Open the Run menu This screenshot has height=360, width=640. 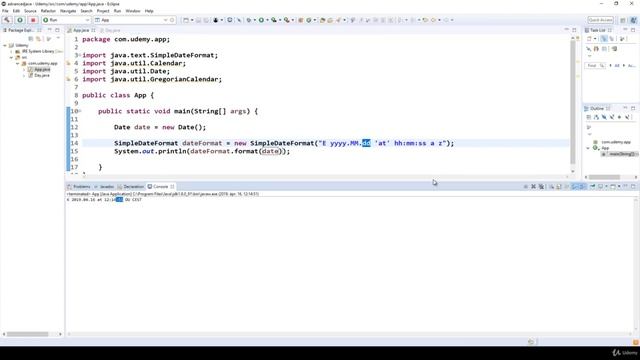point(118,11)
